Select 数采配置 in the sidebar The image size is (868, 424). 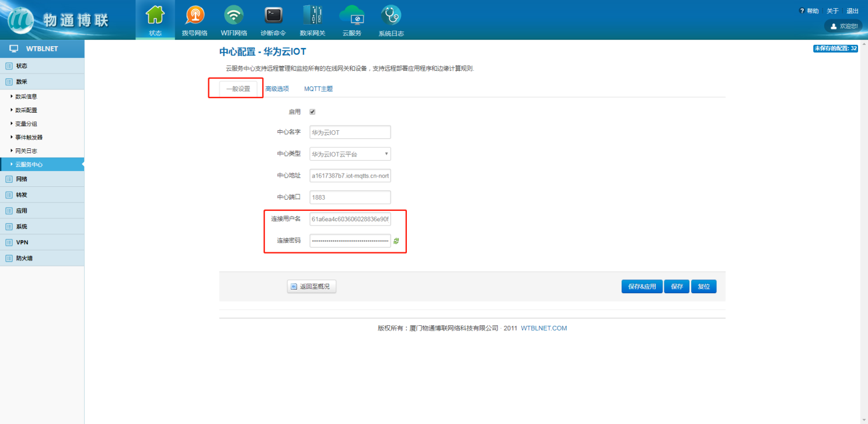click(x=26, y=110)
